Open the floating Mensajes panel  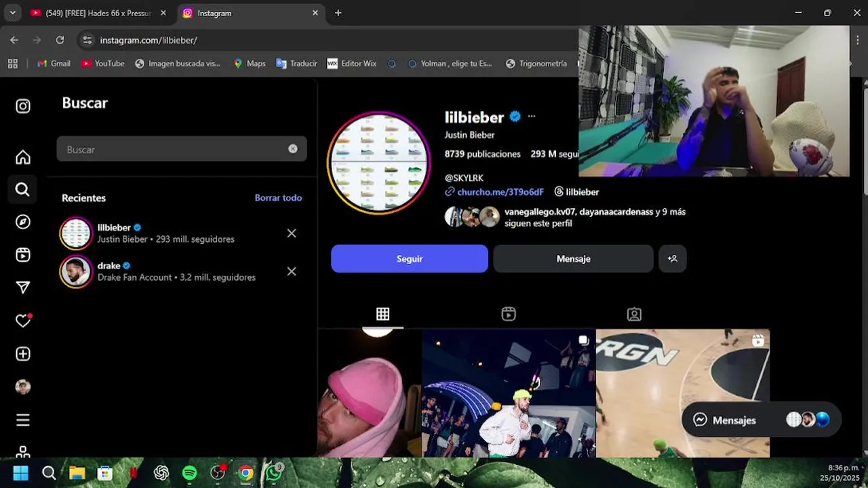point(761,420)
